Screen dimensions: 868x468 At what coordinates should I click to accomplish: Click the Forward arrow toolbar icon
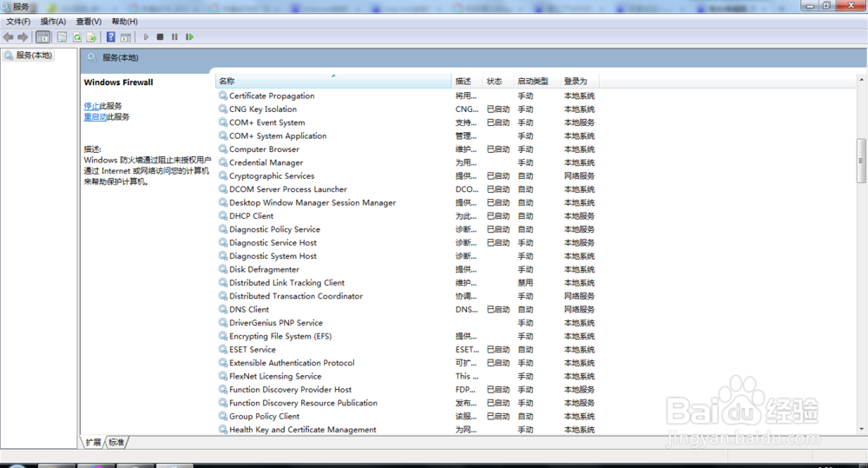pos(23,37)
